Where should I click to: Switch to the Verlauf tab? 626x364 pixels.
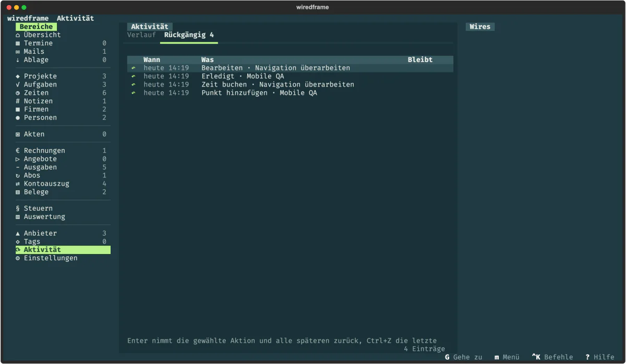[x=141, y=35]
